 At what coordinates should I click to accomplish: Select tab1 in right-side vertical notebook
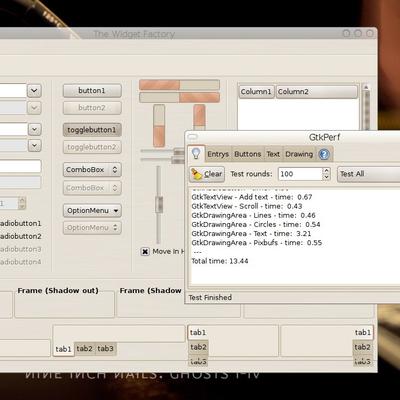tap(363, 332)
